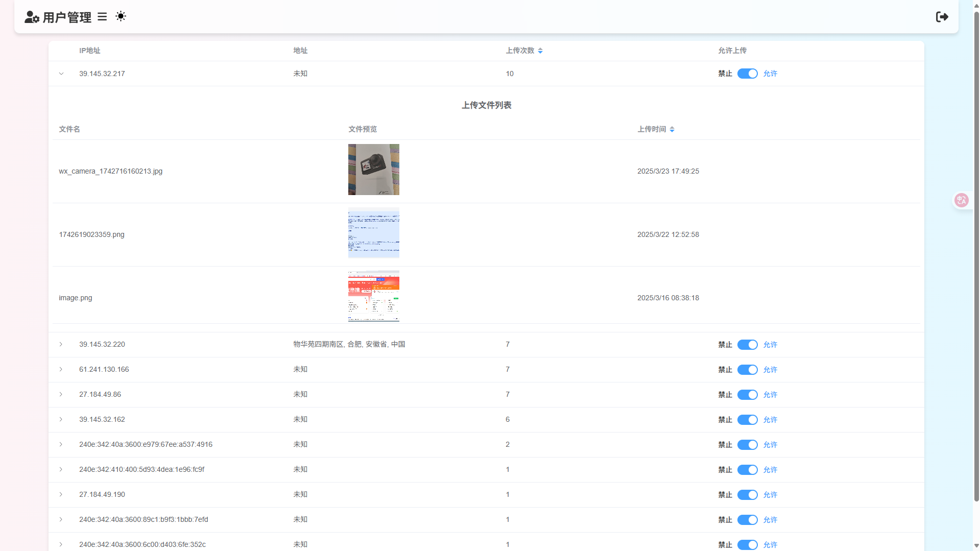The image size is (980, 551).
Task: Expand the 39.145.32.162 row
Action: [61, 419]
